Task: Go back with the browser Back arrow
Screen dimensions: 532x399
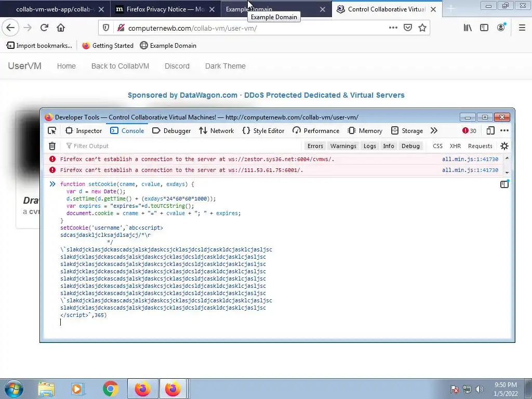Action: (10, 28)
